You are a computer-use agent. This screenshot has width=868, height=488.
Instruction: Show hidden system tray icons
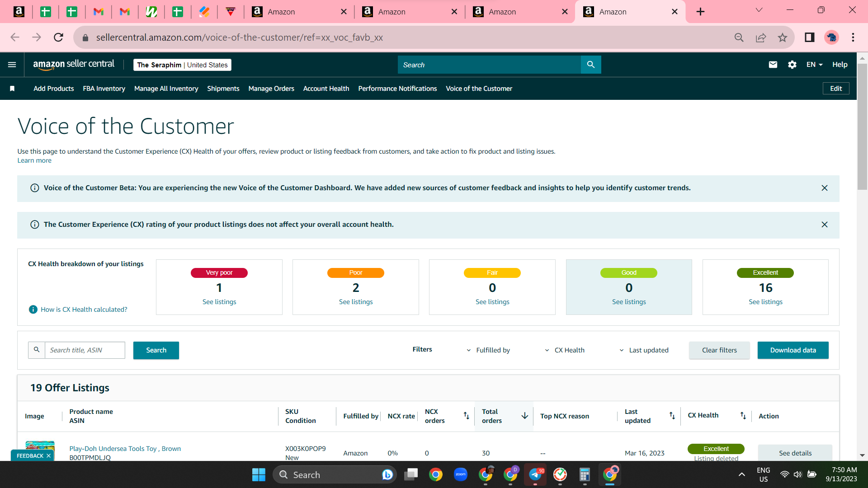pos(742,474)
